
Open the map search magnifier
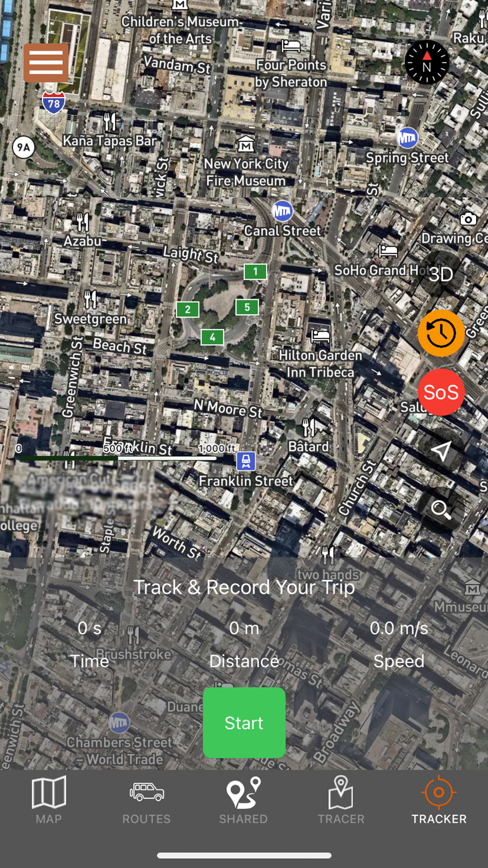pyautogui.click(x=441, y=509)
